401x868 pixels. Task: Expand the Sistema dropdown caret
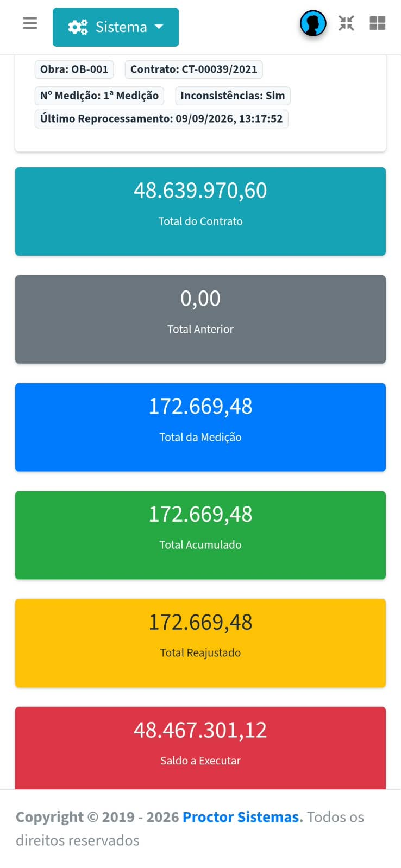159,27
